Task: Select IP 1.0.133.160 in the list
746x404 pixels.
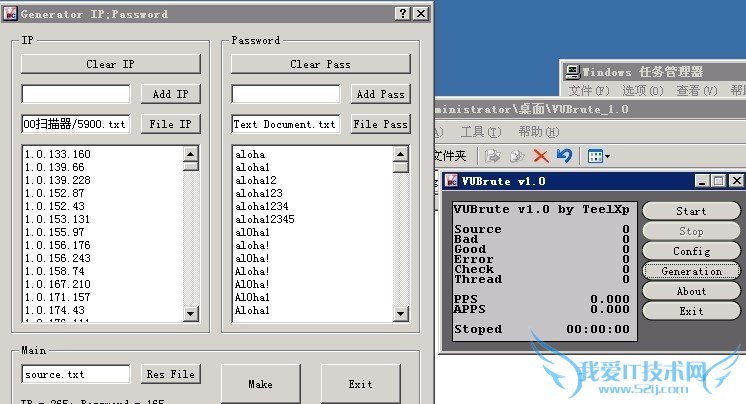Action: 57,154
